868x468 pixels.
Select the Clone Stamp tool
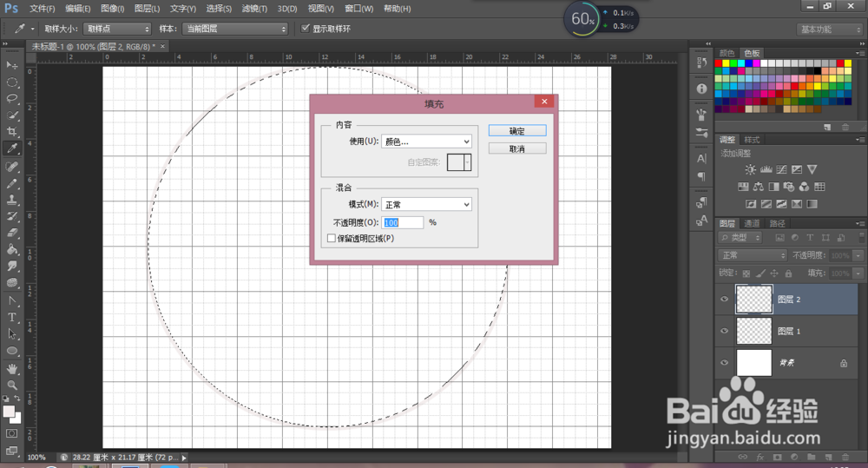(x=11, y=200)
